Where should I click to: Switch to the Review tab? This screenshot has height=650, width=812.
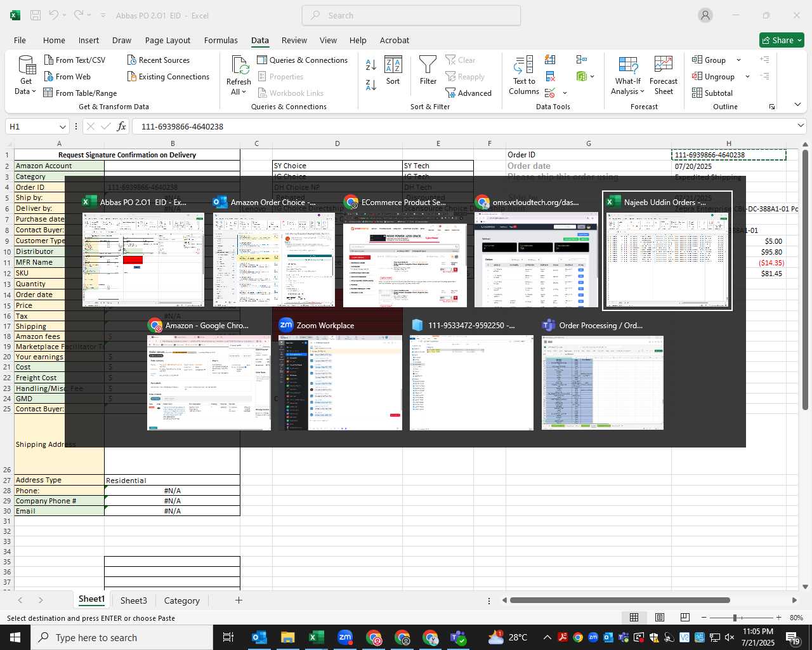click(294, 40)
